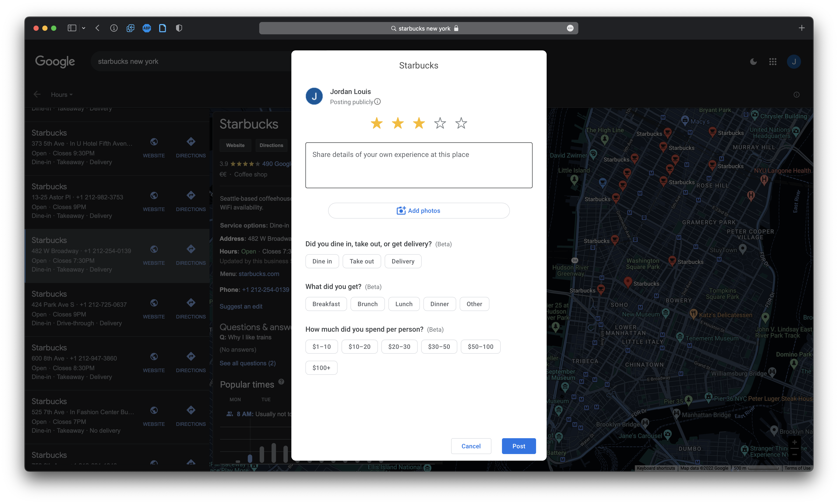Click the Safari address bar

[418, 28]
